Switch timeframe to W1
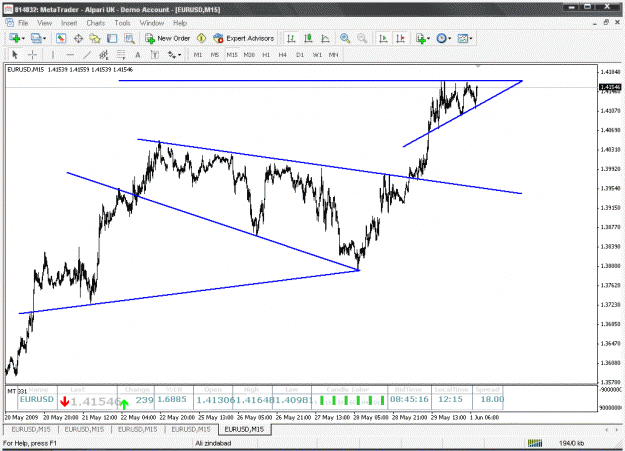This screenshot has width=625, height=451. point(317,55)
